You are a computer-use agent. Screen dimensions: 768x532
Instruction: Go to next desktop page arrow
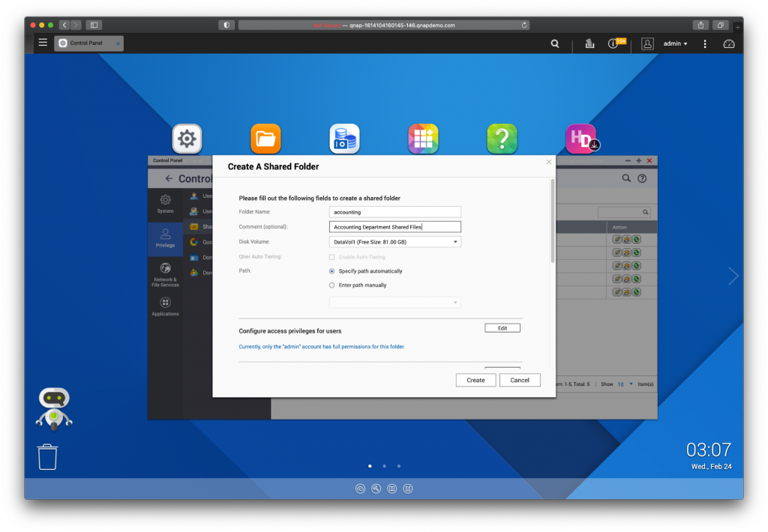[x=733, y=276]
